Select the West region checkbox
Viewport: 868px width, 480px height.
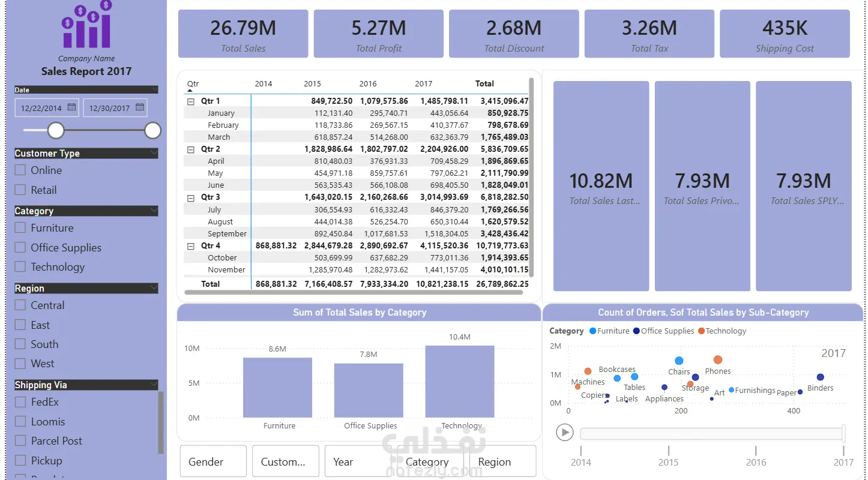pyautogui.click(x=20, y=364)
